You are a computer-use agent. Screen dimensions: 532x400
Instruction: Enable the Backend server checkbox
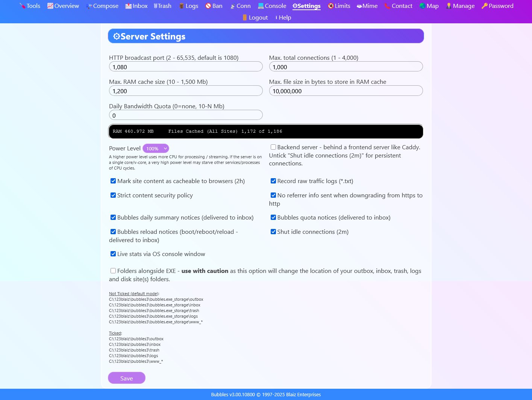[x=273, y=147]
